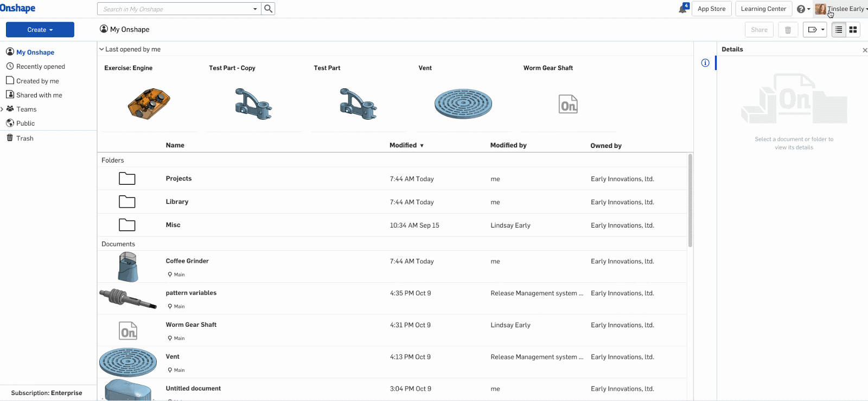
Task: Click the search magnifier icon
Action: pyautogui.click(x=268, y=9)
